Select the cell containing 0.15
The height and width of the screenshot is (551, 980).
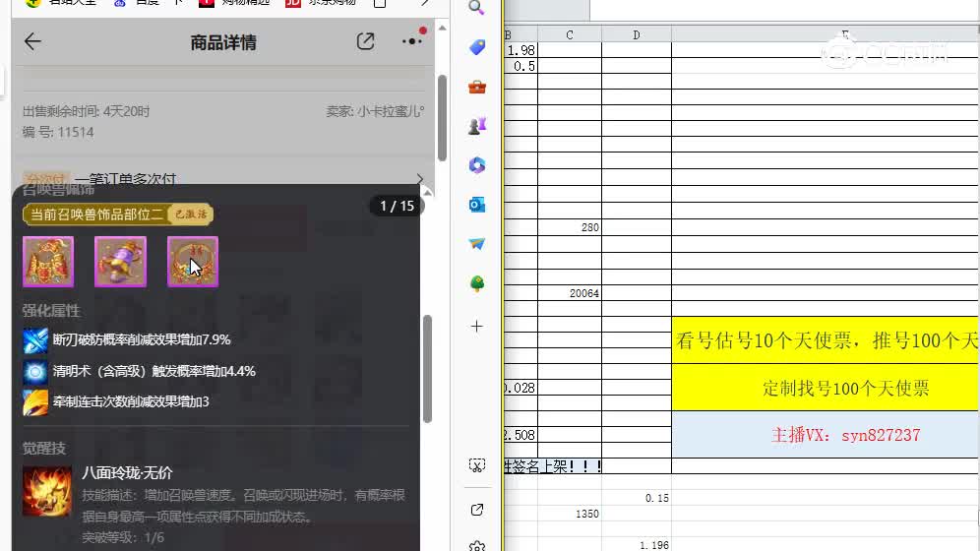point(637,498)
